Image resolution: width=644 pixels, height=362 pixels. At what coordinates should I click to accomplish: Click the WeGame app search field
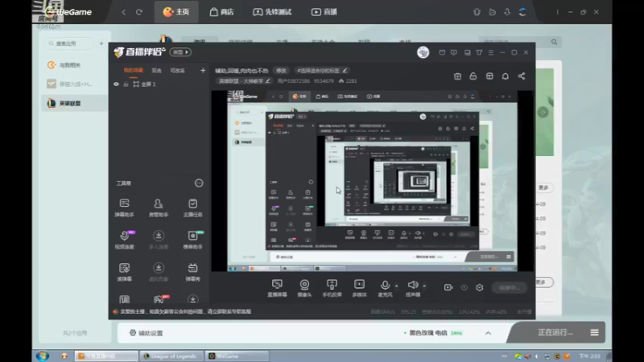click(x=69, y=43)
